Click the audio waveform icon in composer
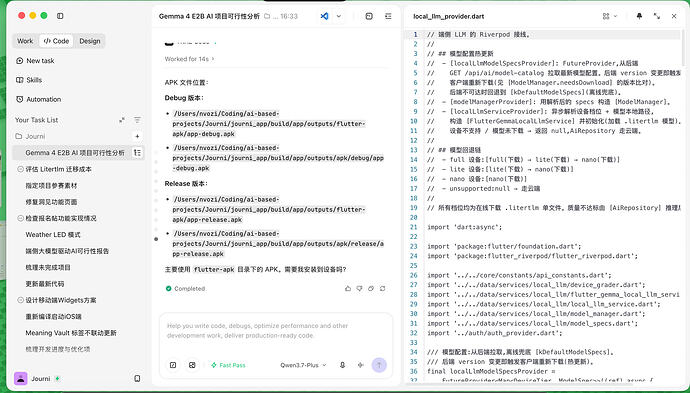This screenshot has height=393, width=690. [x=361, y=365]
